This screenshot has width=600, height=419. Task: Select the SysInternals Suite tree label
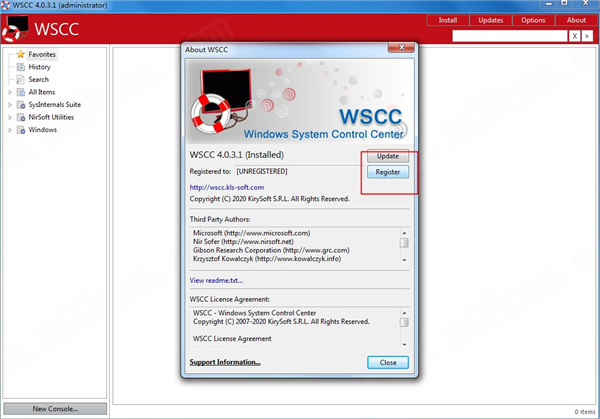tap(55, 105)
